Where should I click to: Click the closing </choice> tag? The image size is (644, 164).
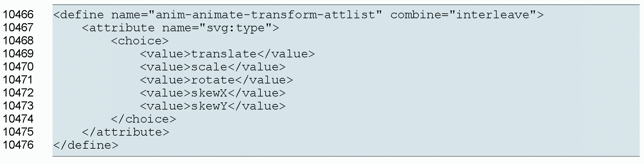tap(143, 119)
